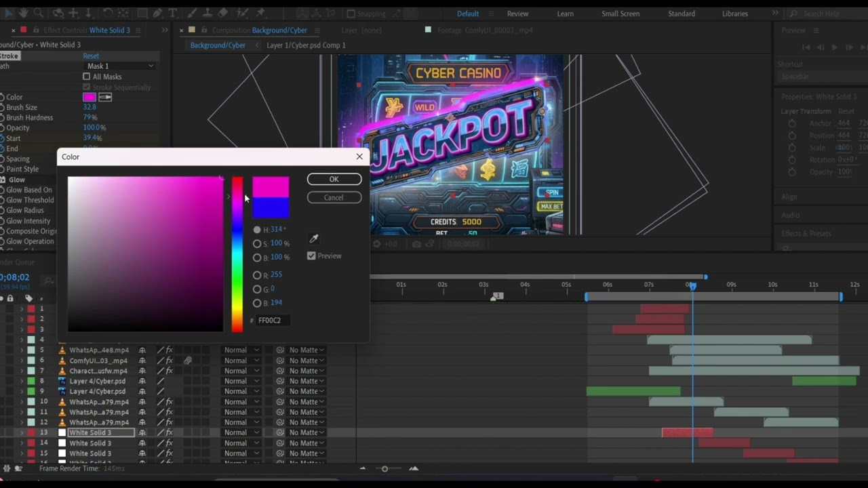Click timeline zoom slider handle
Screen dimensions: 868x488
click(x=384, y=469)
